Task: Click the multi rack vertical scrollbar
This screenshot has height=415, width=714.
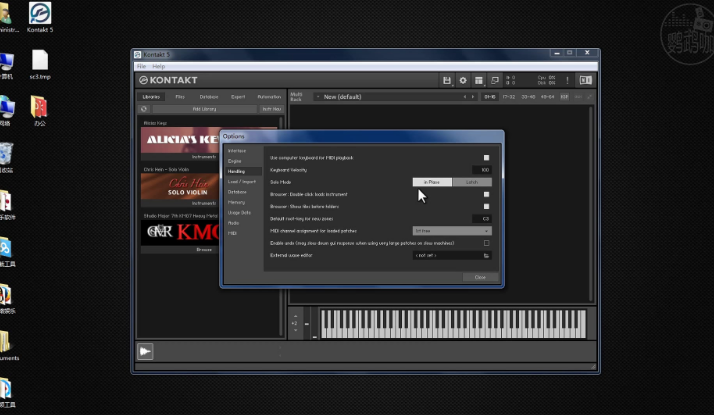Action: [x=592, y=203]
